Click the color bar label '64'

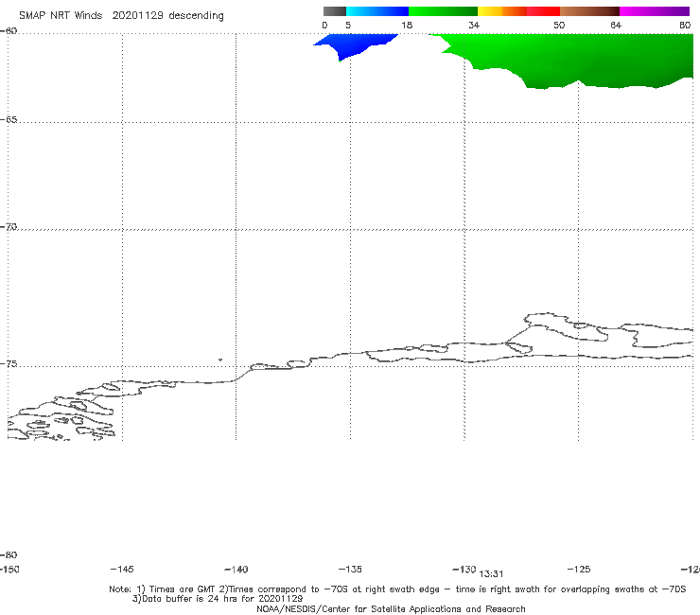click(616, 25)
